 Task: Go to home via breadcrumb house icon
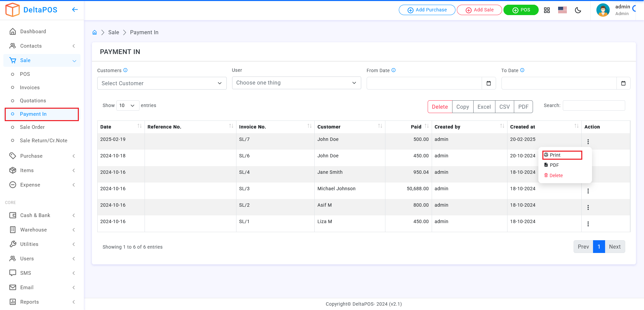click(95, 33)
